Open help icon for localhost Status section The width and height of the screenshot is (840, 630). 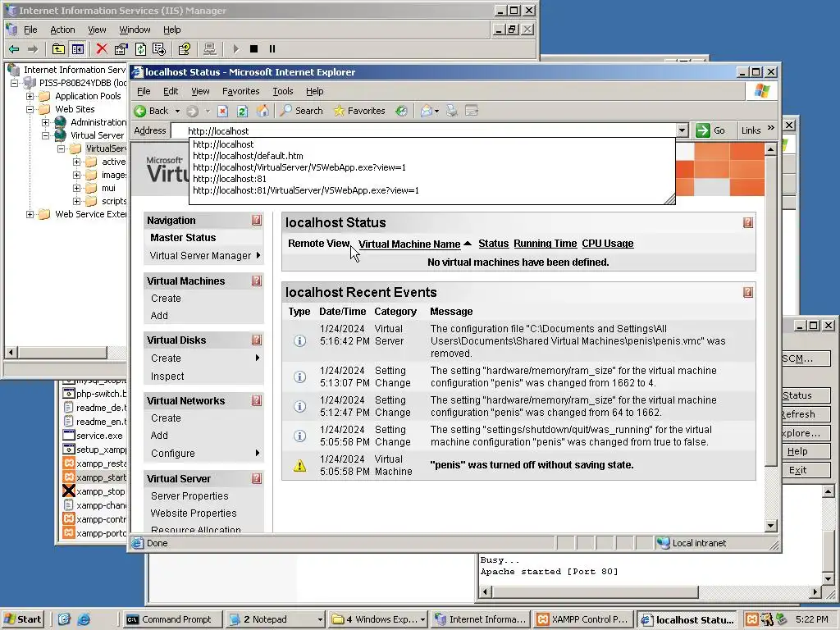[x=748, y=222]
